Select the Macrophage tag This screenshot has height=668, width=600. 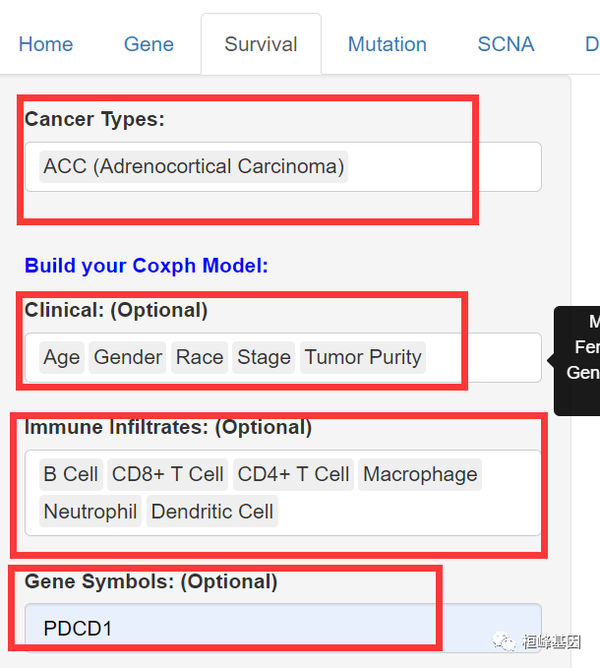[420, 474]
